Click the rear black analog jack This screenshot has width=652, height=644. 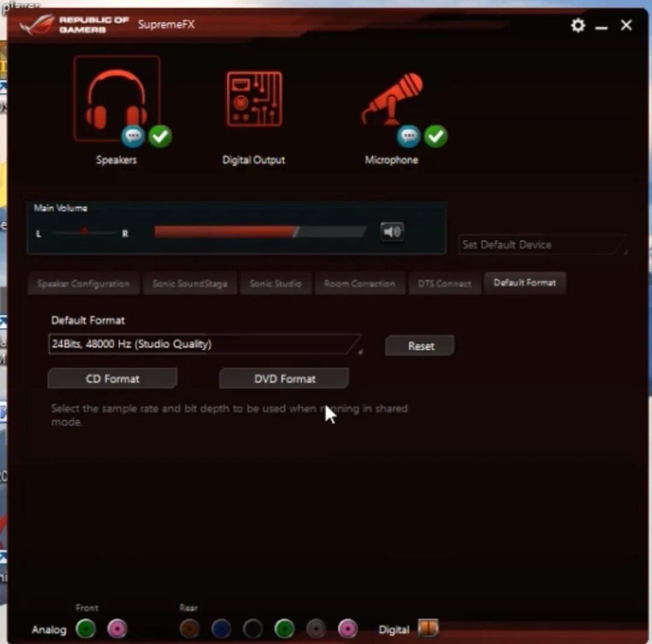point(253,628)
